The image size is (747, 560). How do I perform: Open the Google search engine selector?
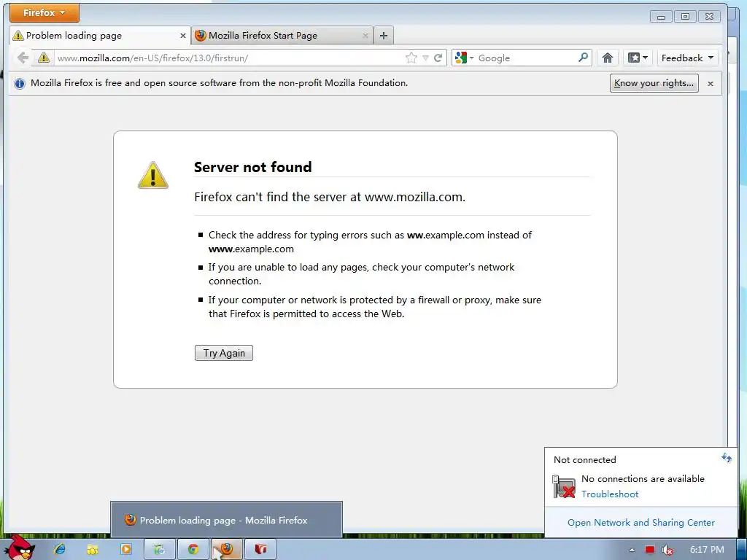[x=465, y=58]
